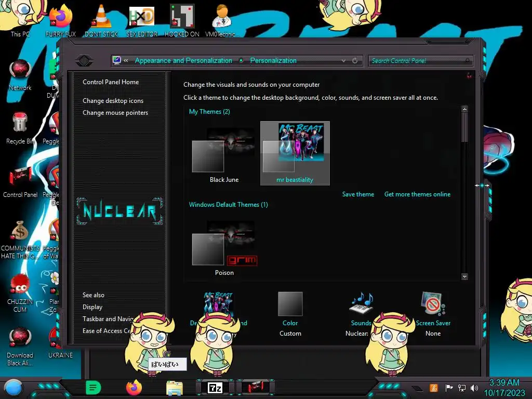
Task: Select the Network desktop icon
Action: click(x=20, y=75)
